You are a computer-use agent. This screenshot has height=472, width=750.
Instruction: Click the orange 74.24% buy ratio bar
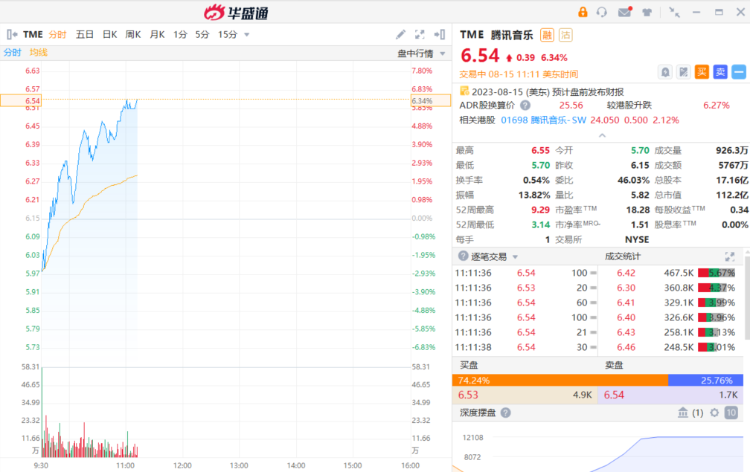560,380
